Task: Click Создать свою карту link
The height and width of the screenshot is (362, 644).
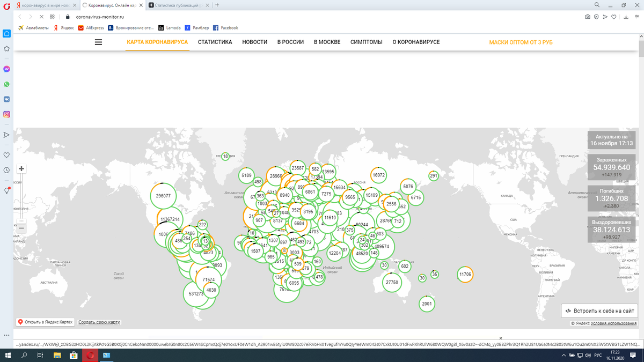Action: click(x=99, y=322)
